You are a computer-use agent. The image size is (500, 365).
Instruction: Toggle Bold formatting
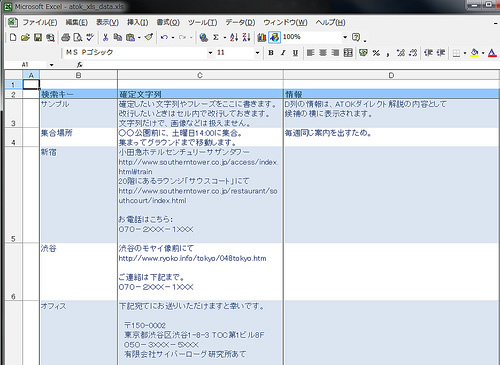pos(271,53)
